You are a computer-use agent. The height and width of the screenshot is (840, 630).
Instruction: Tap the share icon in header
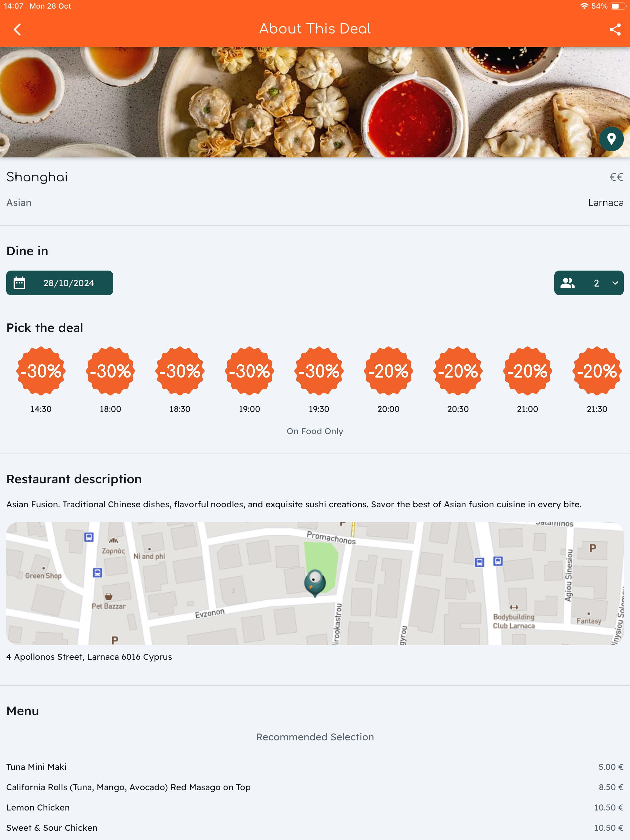point(615,29)
